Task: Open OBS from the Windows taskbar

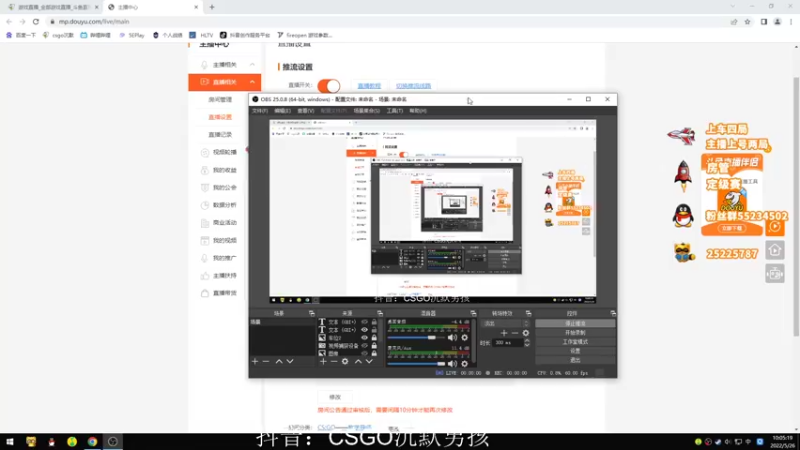Action: click(x=113, y=442)
